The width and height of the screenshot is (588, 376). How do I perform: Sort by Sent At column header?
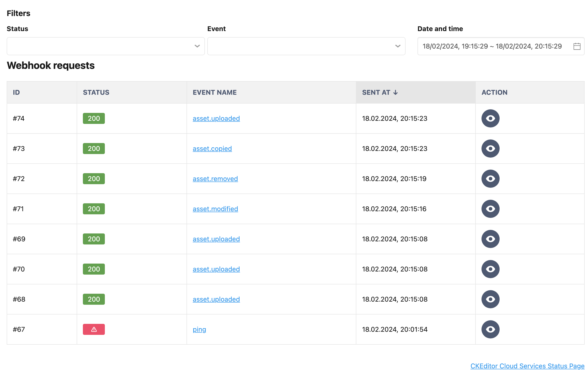pyautogui.click(x=379, y=92)
